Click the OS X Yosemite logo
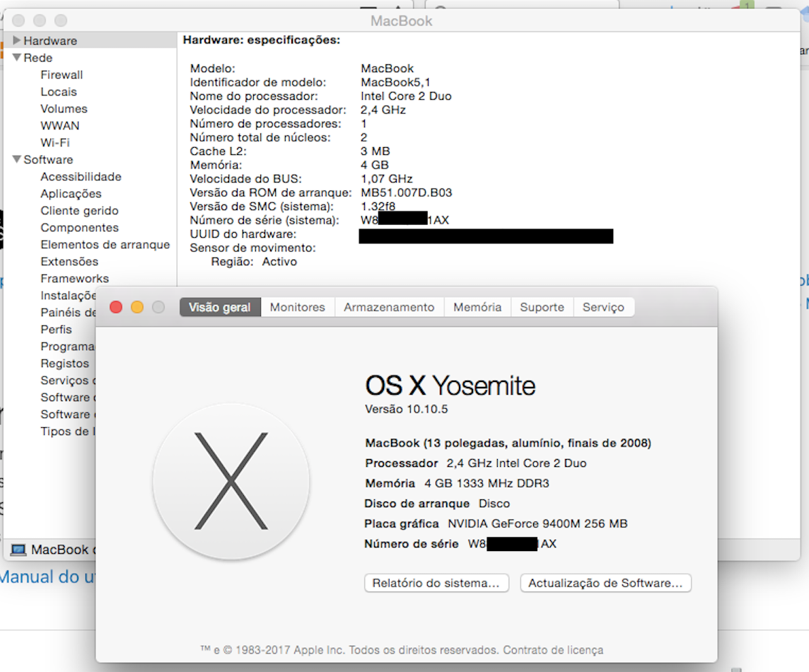This screenshot has width=809, height=672. (231, 481)
